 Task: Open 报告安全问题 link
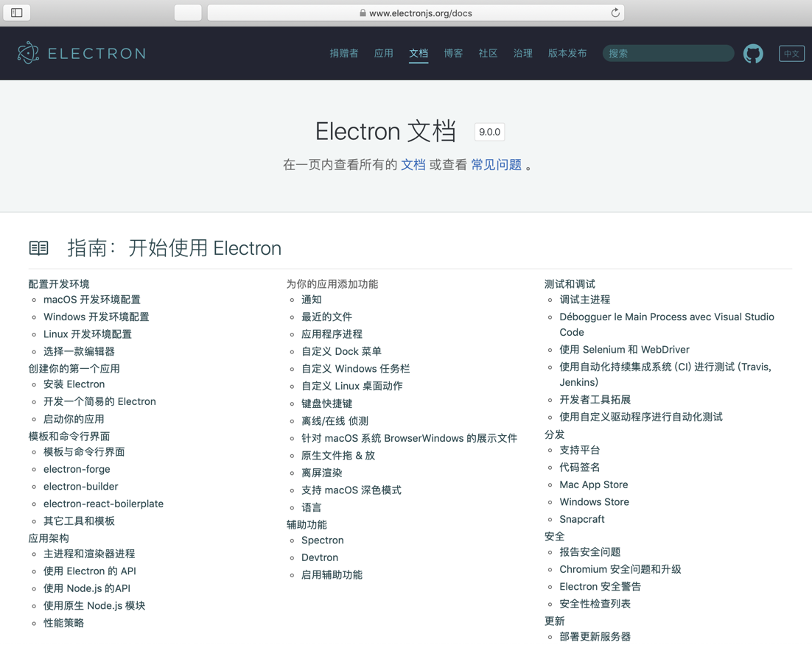tap(590, 552)
